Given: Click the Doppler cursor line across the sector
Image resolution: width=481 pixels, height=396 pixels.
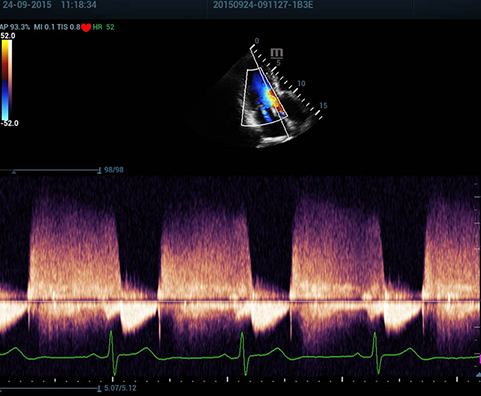Looking at the screenshot, I should pos(270,93).
